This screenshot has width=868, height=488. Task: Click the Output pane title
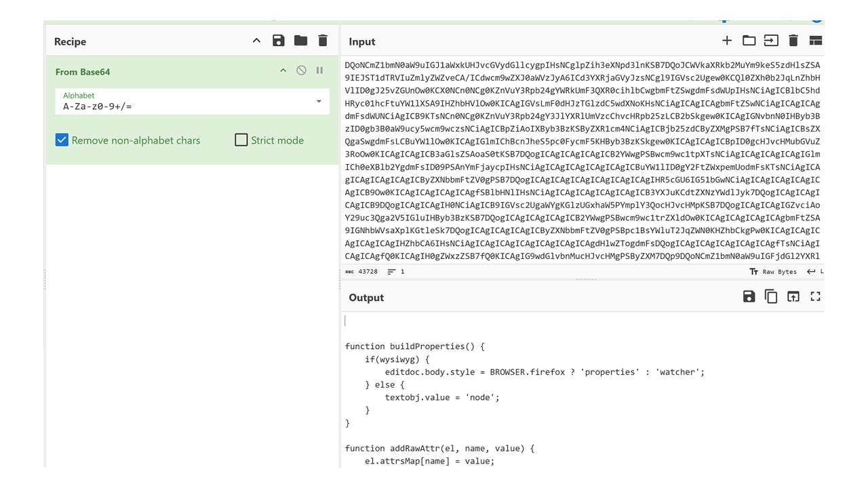tap(366, 298)
